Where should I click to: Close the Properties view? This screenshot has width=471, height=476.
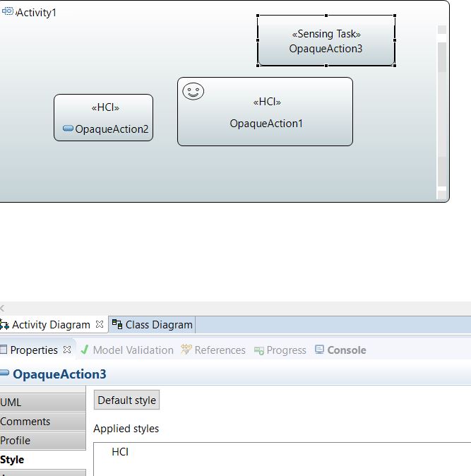point(67,350)
